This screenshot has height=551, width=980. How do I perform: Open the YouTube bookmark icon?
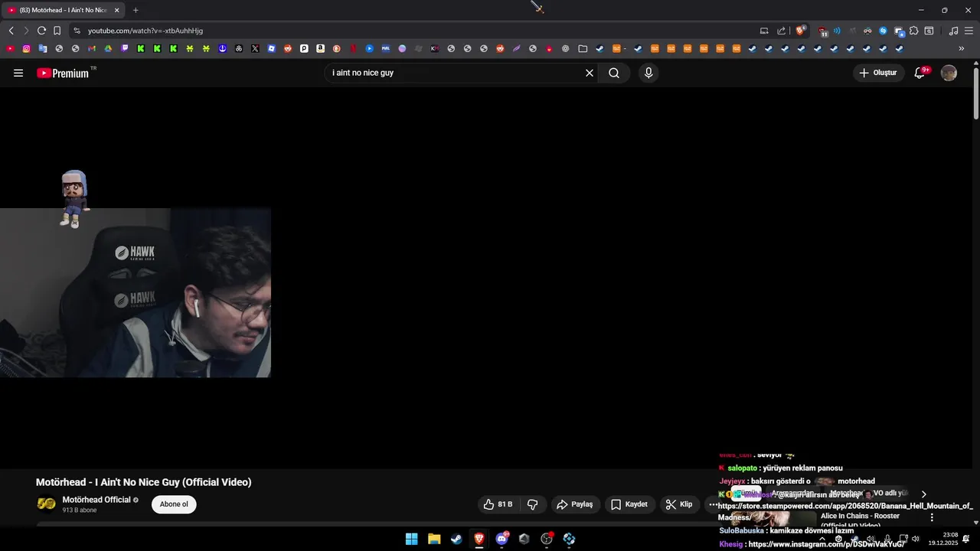pyautogui.click(x=10, y=48)
